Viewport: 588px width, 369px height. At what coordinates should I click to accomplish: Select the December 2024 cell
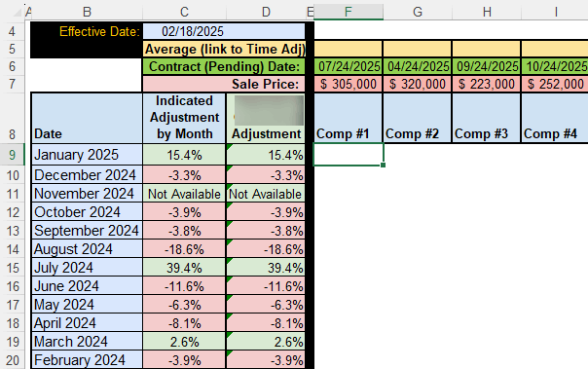click(x=87, y=175)
